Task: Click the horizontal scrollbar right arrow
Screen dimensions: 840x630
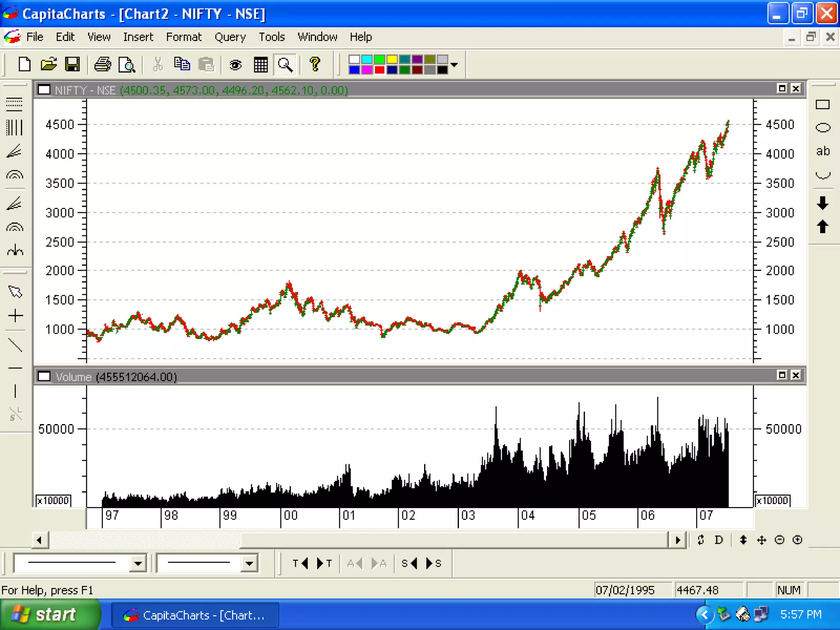Action: point(678,540)
